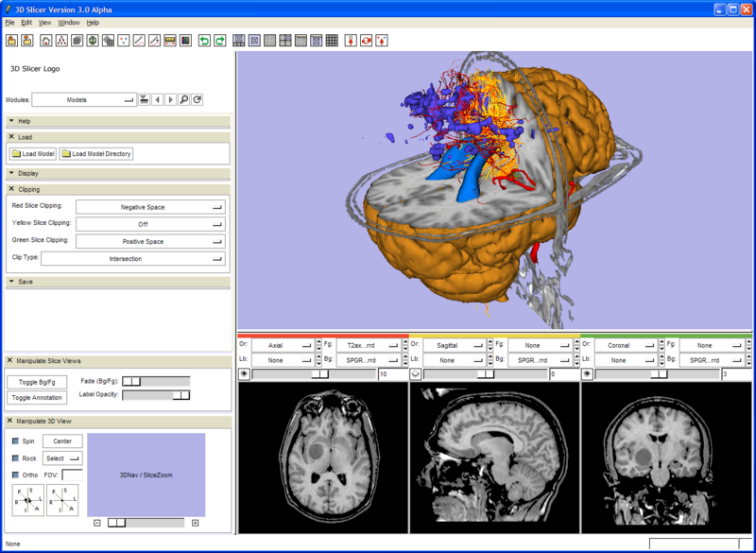
Task: Open the screen capture arrow icon
Action: (350, 41)
